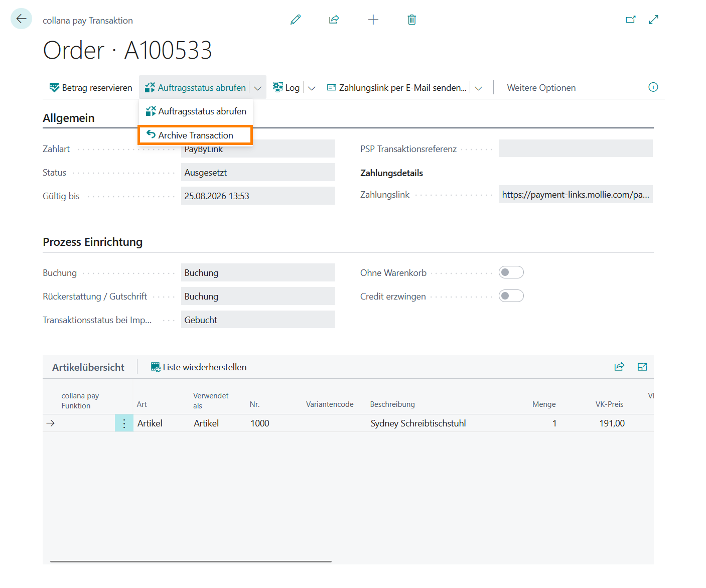Click the Log action
The image size is (706, 588).
(286, 88)
